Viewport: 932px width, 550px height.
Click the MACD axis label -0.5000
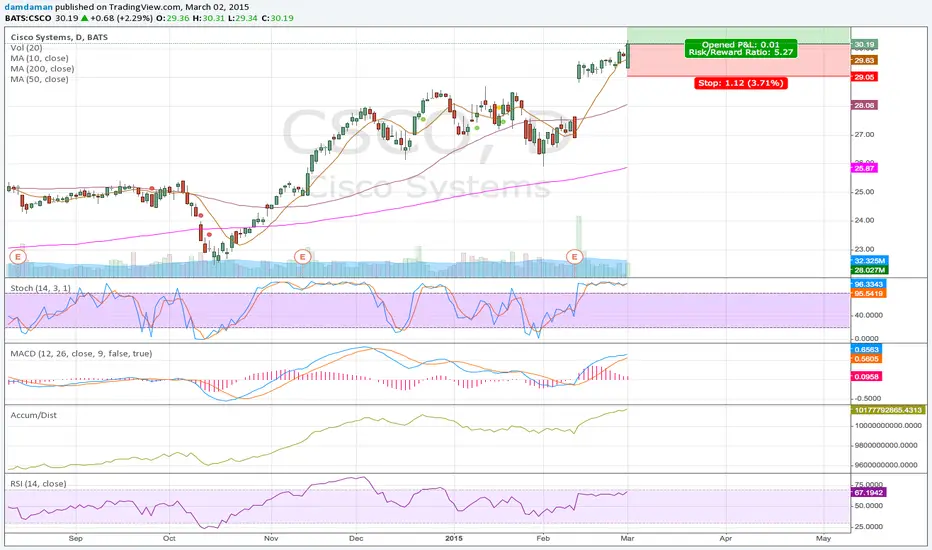click(868, 398)
